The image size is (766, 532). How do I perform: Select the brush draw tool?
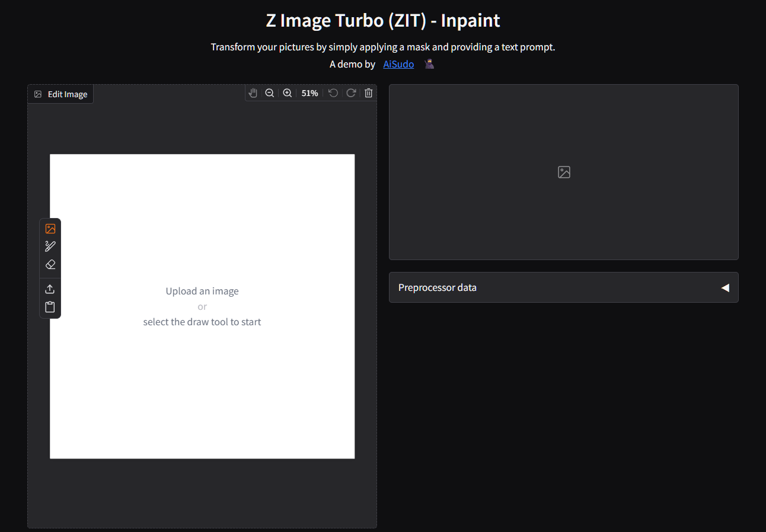(x=50, y=246)
